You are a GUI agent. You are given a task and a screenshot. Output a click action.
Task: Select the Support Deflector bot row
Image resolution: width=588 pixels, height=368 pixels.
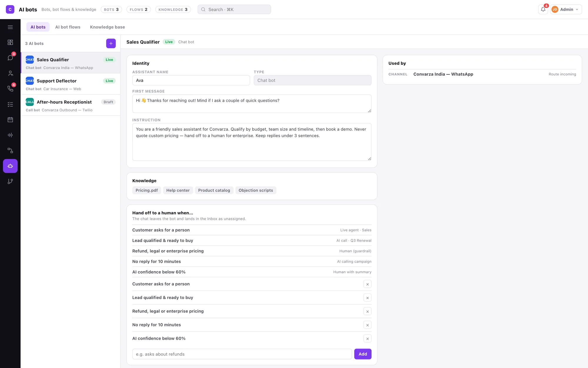pos(71,84)
